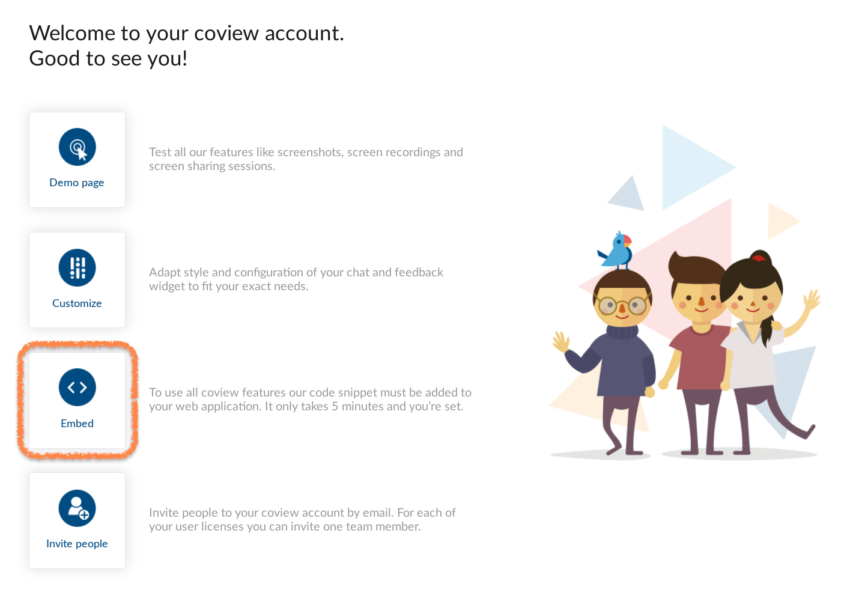Click the Demo page card
Screen dimensions: 868x596
77,160
